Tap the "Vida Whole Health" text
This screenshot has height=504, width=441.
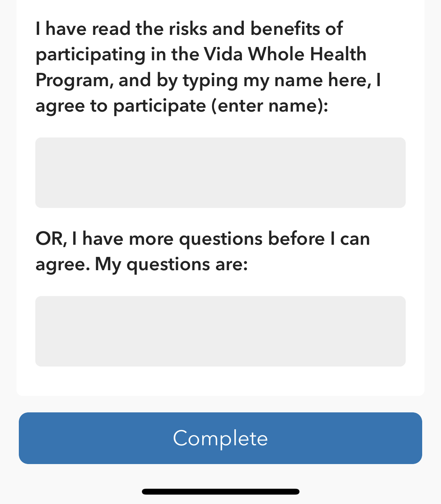tap(285, 54)
